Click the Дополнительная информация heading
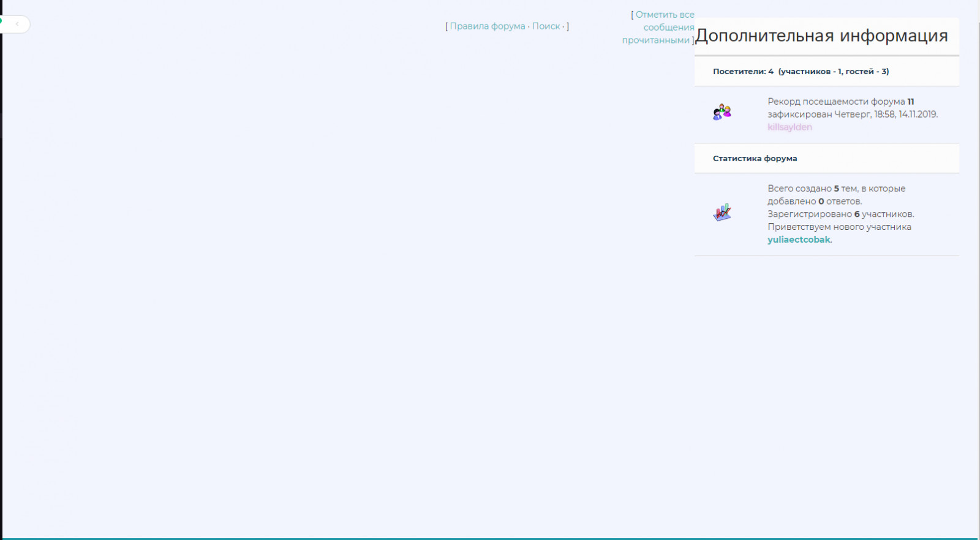The image size is (980, 540). [x=821, y=36]
